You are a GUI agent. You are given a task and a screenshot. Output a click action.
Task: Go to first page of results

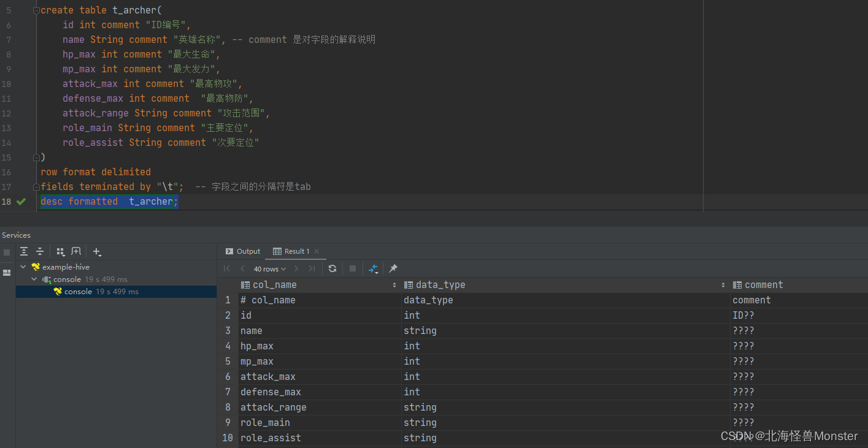click(227, 268)
